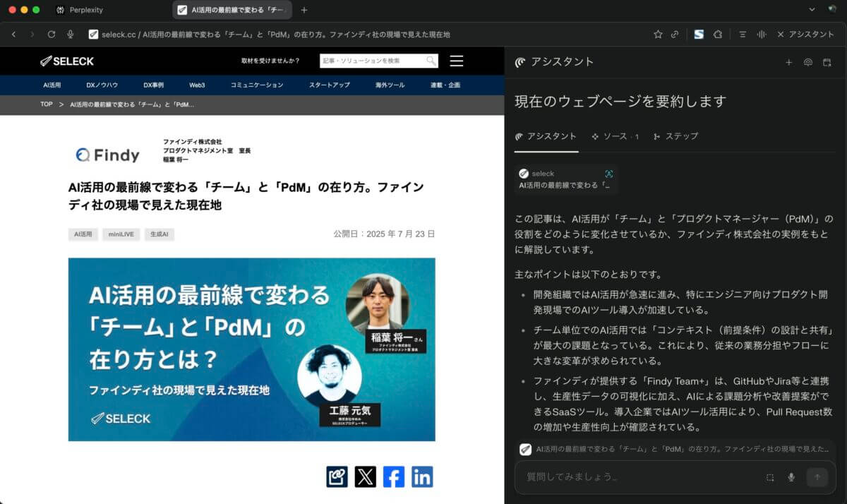Open the hamburger menu on the SELECK site

457,61
